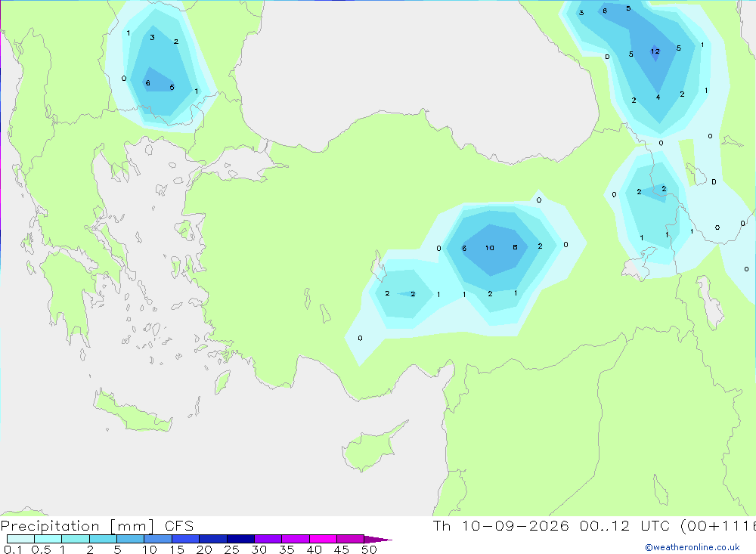Click the legend label "40"
The height and width of the screenshot is (554, 756).
point(314,549)
